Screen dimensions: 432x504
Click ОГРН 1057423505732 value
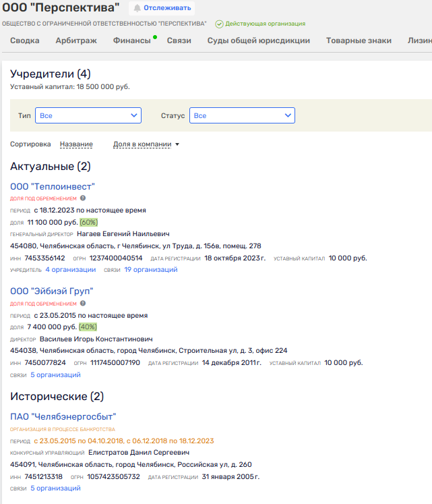[114, 477]
